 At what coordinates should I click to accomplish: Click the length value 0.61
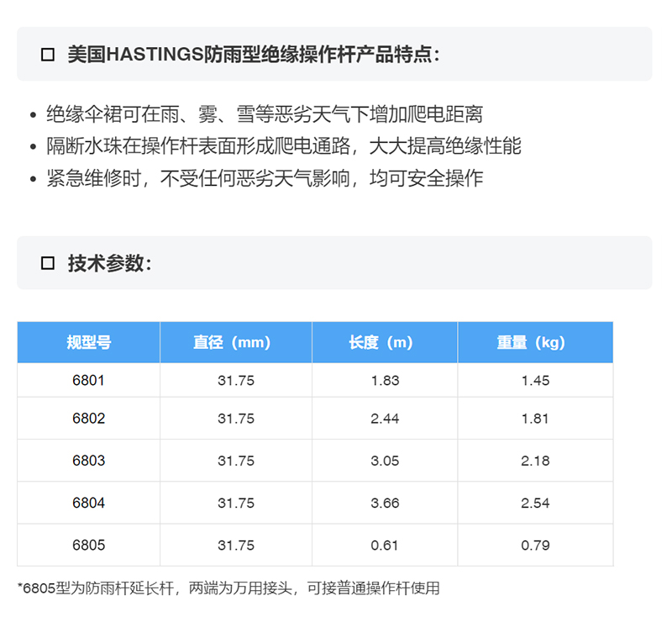point(385,546)
